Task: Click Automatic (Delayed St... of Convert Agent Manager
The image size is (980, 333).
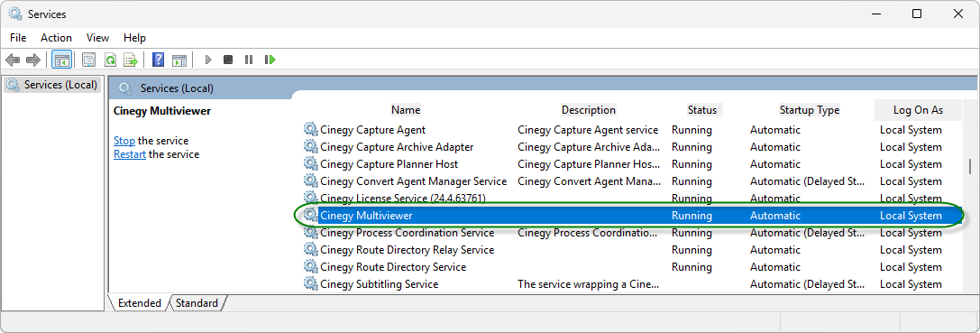Action: [x=807, y=180]
